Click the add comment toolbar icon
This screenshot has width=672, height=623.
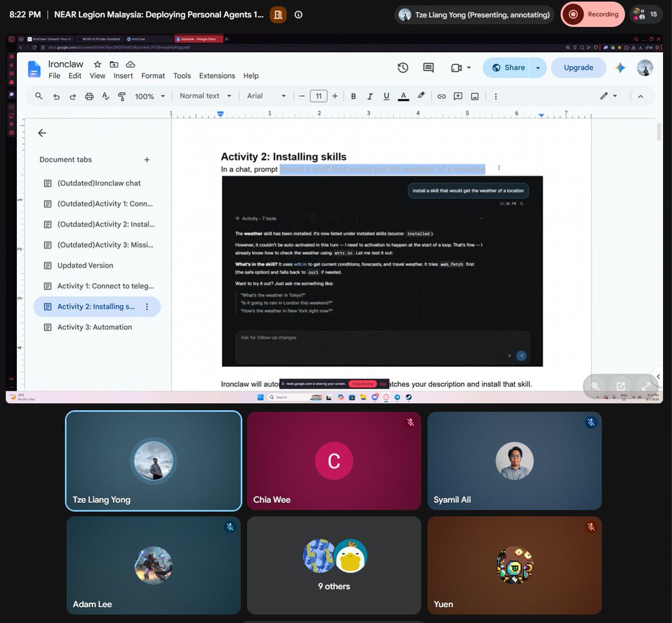tap(458, 96)
